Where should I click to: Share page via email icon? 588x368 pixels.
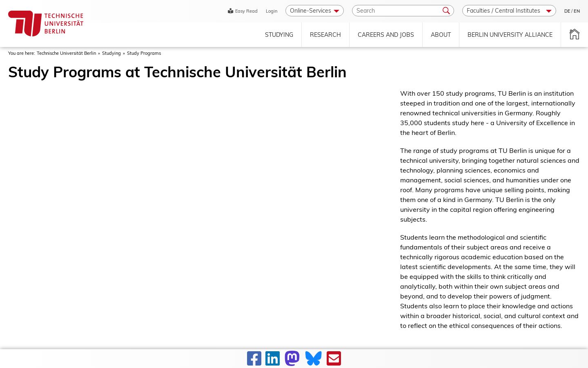pyautogui.click(x=334, y=359)
